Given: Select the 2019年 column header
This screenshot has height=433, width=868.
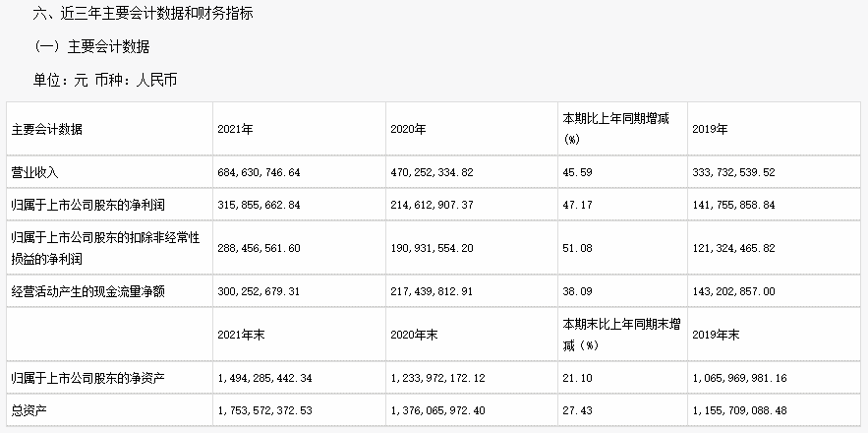Looking at the screenshot, I should pos(711,129).
